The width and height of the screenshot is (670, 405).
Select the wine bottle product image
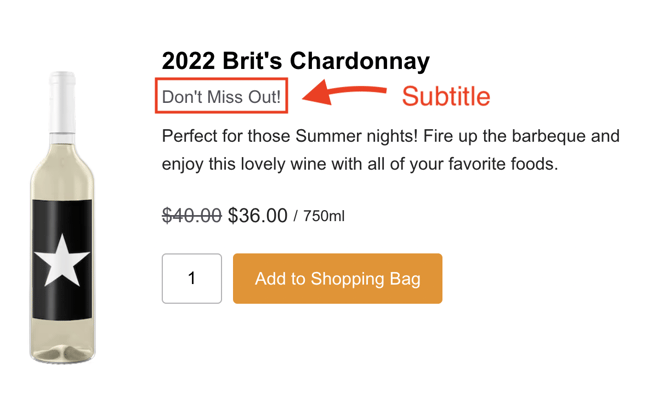(62, 215)
